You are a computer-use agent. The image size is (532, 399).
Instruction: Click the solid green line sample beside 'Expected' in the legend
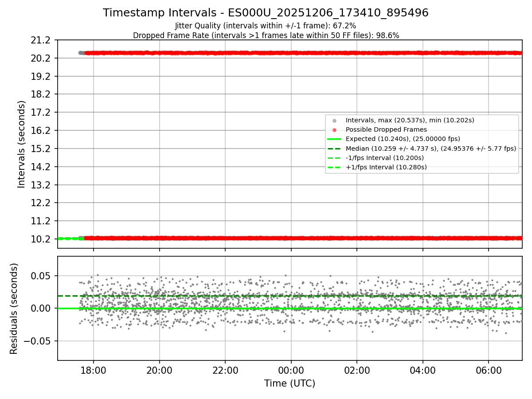(335, 139)
